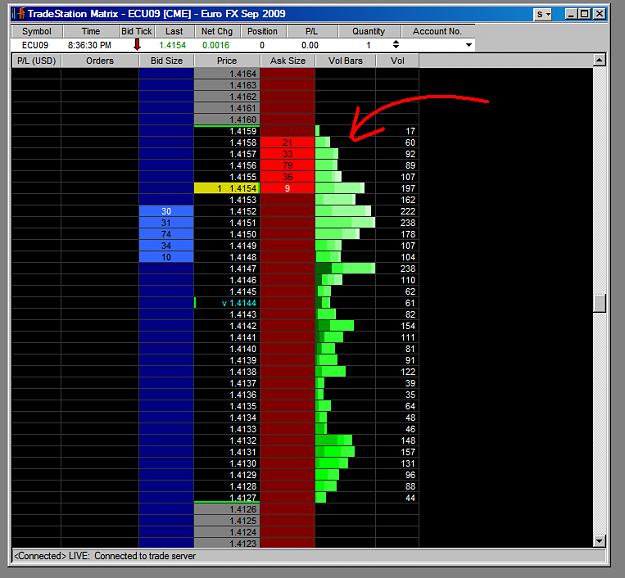Click the Net Chg value 0.0016
625x578 pixels.
pyautogui.click(x=216, y=45)
